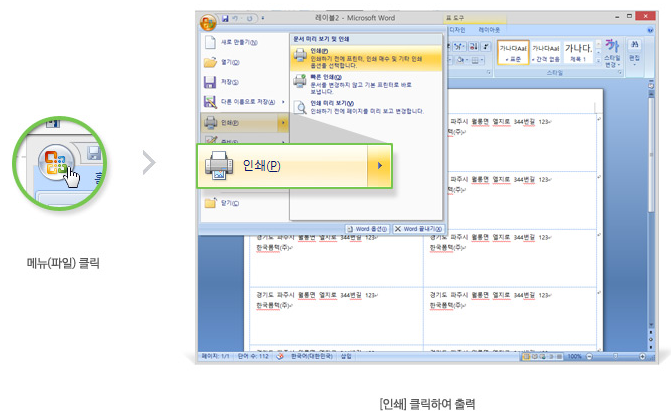Open Word help with blue question icon
Viewport: 671px width, 420px height.
650,30
